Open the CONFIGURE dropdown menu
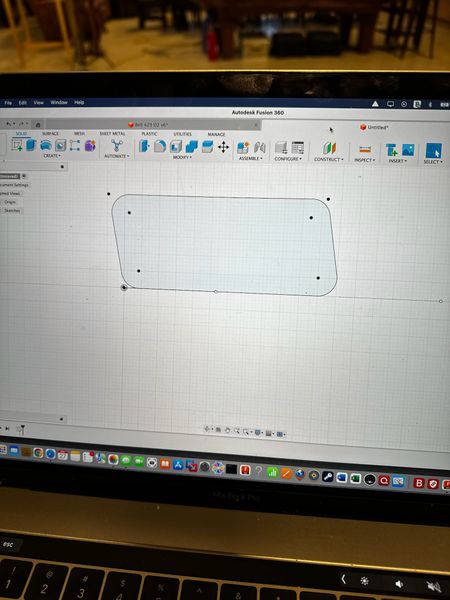Screen dimensions: 450x600 (288, 159)
